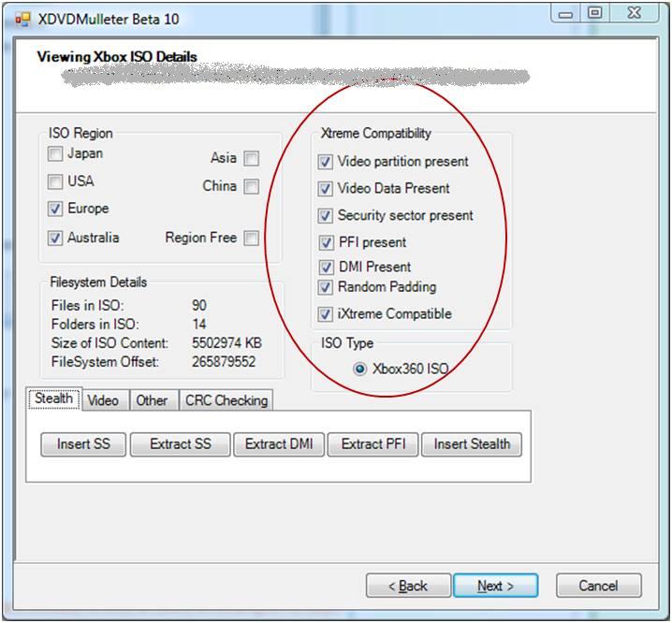Click the Extract DMI button
This screenshot has width=672, height=623.
pos(279,444)
